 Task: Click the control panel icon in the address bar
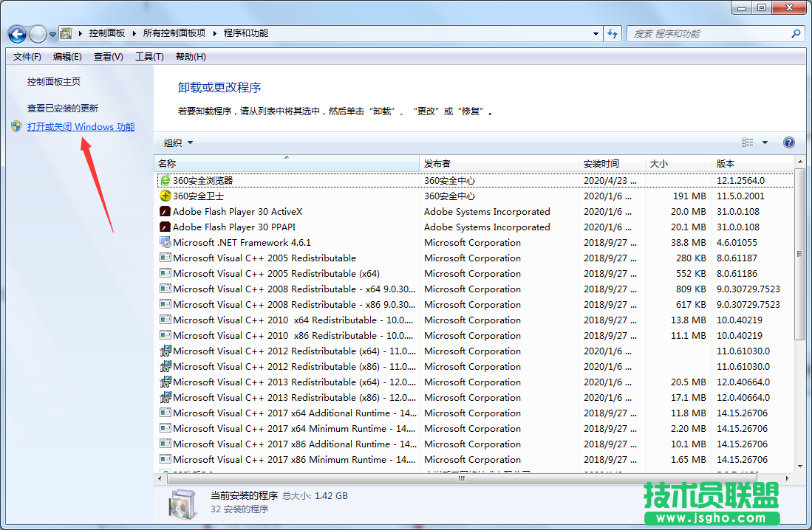pos(65,33)
